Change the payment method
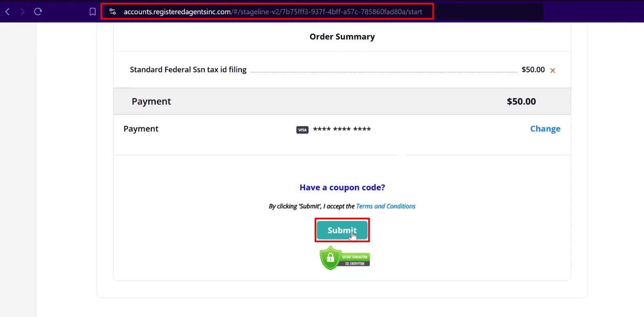Viewport: 644px width, 317px height. pyautogui.click(x=545, y=129)
